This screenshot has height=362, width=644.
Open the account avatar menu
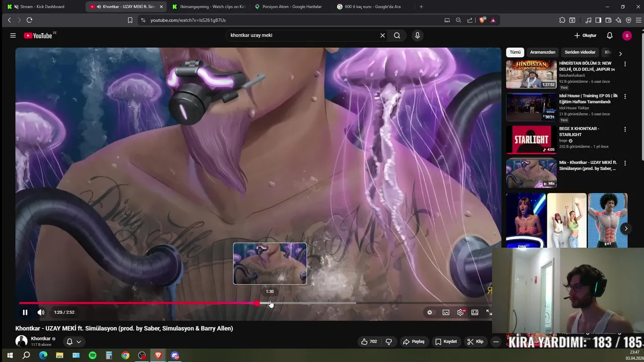[x=626, y=35]
